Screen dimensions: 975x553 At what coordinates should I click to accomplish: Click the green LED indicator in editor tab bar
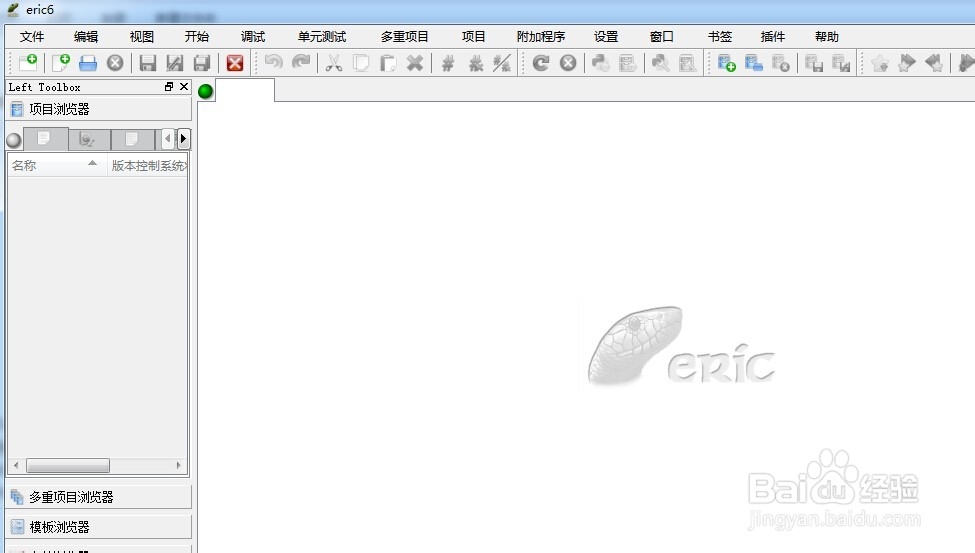[x=206, y=91]
